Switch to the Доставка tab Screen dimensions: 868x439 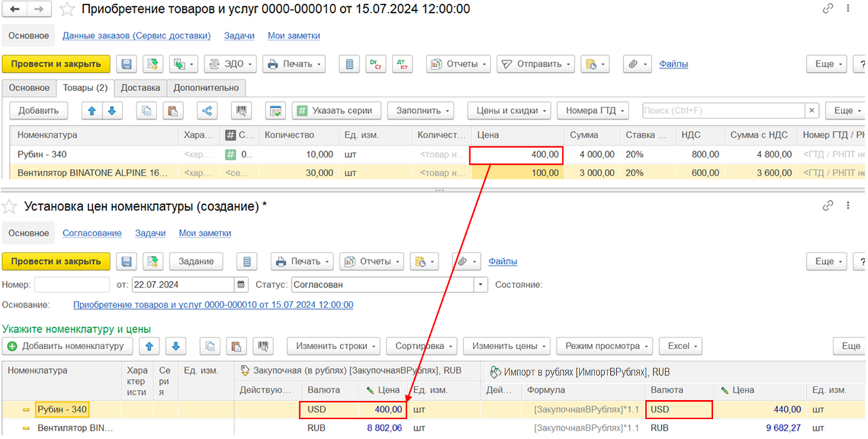[x=140, y=88]
